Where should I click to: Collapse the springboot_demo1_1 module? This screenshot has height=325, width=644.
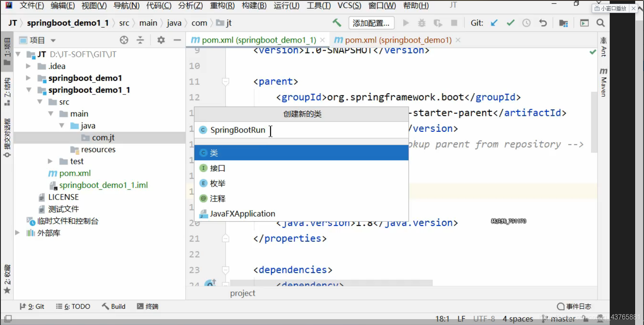[x=28, y=90]
